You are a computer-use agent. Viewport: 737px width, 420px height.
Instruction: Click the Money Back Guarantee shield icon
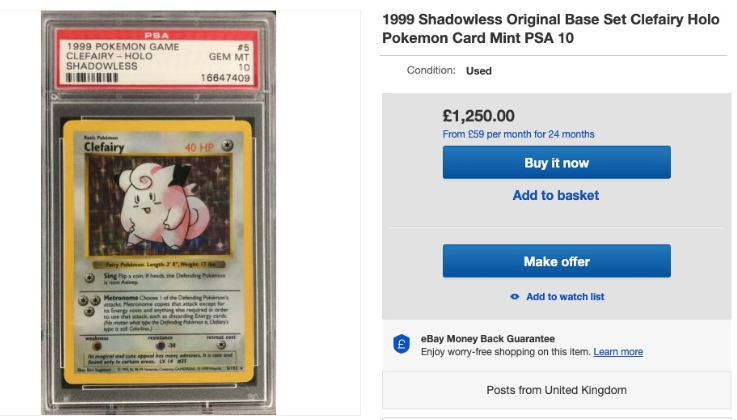tap(401, 344)
